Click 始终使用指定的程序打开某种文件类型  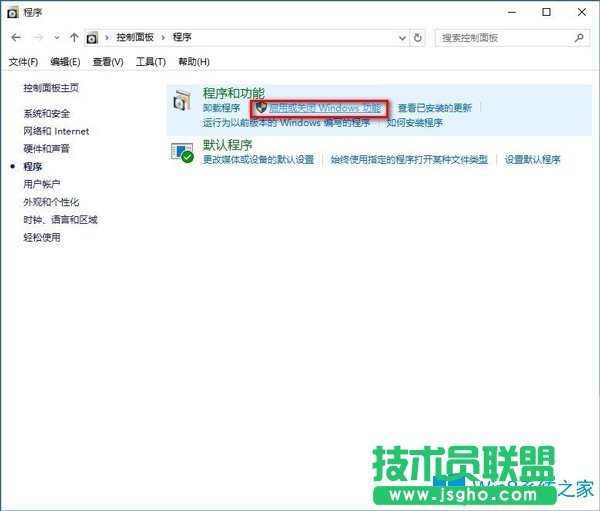[x=409, y=160]
